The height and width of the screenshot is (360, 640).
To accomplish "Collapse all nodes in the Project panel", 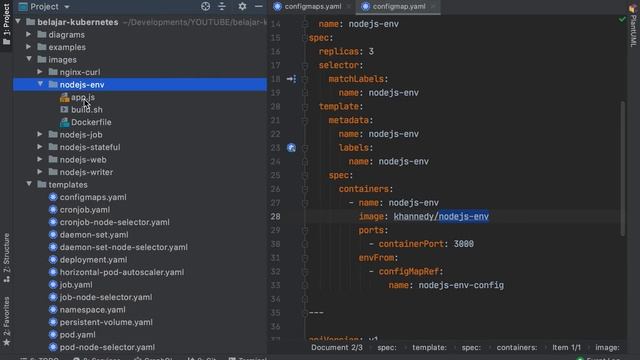I will pos(222,7).
